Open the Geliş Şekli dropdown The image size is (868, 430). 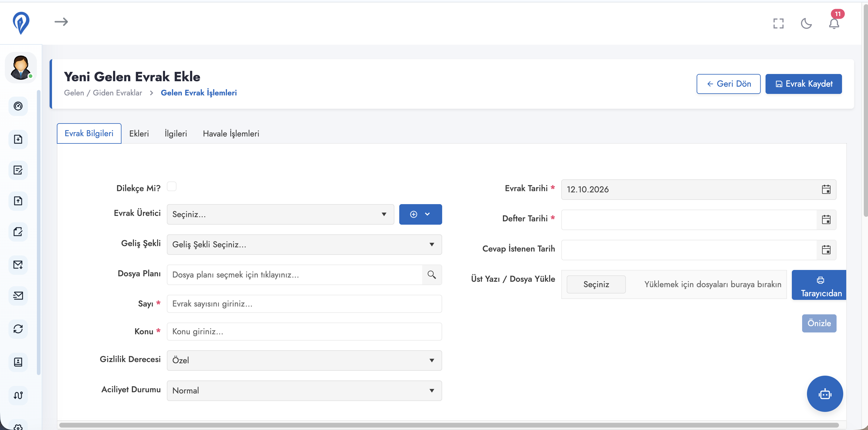tap(304, 245)
